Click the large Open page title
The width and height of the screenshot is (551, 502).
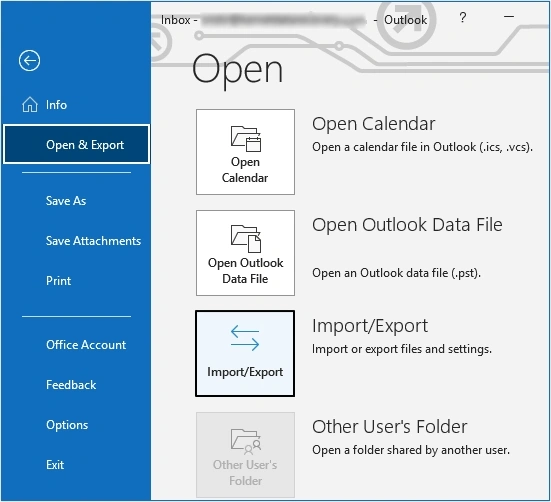pos(237,70)
